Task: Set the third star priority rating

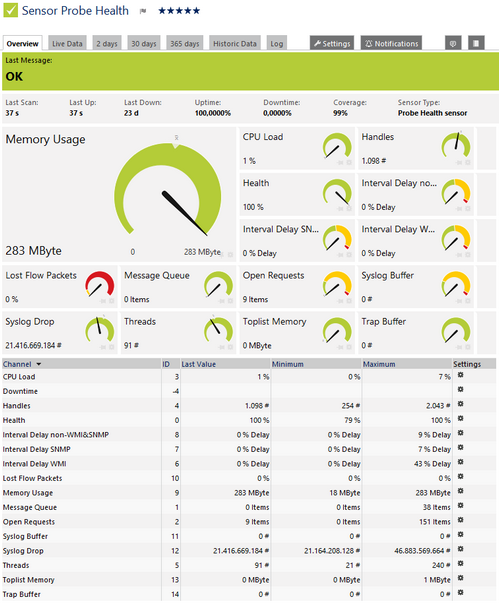Action: point(180,11)
